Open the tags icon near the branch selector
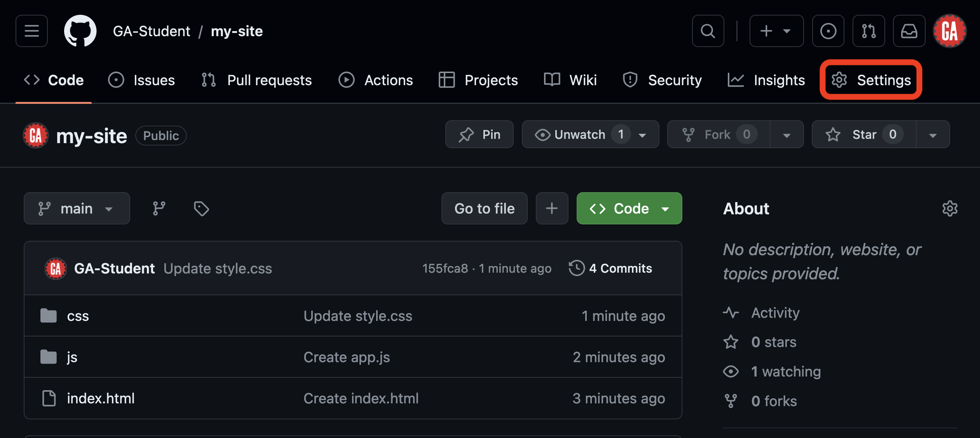The height and width of the screenshot is (438, 980). [201, 208]
